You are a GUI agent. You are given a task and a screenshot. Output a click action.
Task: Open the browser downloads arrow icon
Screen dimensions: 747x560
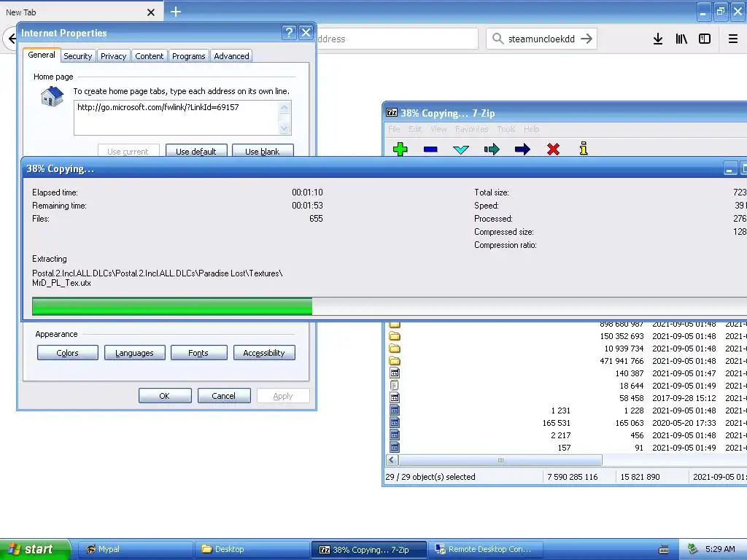(658, 39)
